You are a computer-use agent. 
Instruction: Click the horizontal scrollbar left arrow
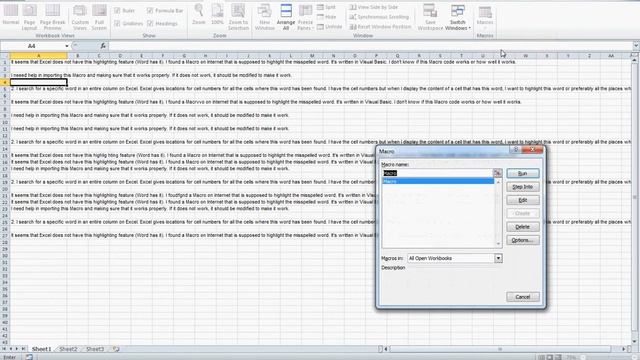point(387,349)
